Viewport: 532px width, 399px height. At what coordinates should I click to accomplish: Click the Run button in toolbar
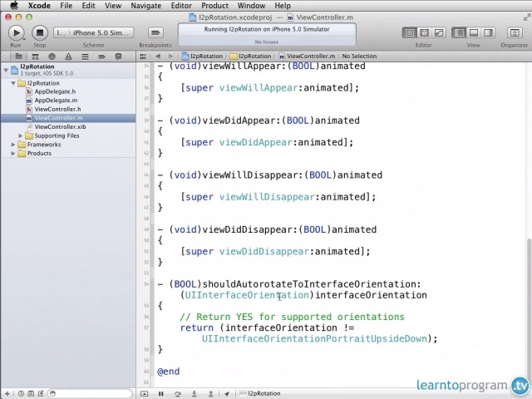(16, 33)
